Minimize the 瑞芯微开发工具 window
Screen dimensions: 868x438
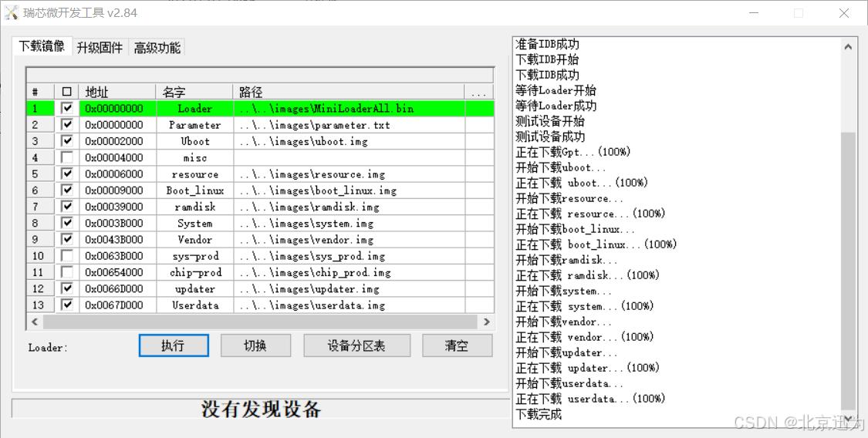tap(753, 12)
